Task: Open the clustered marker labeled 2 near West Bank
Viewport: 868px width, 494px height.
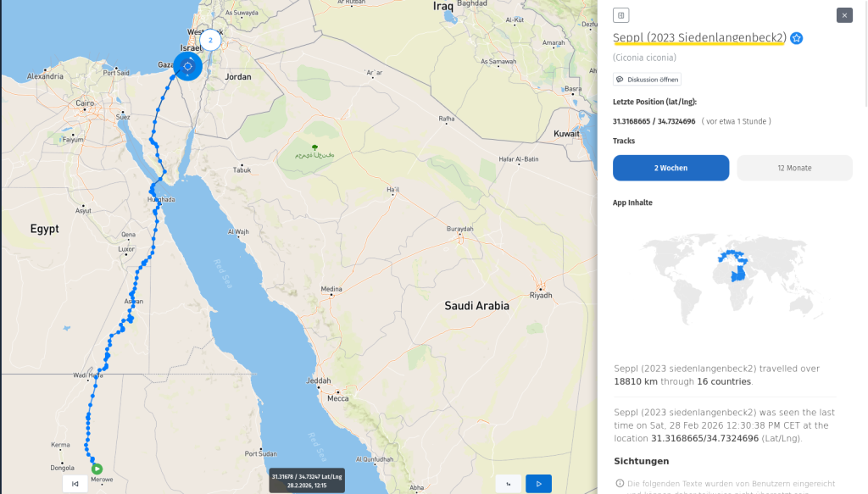Action: (209, 39)
